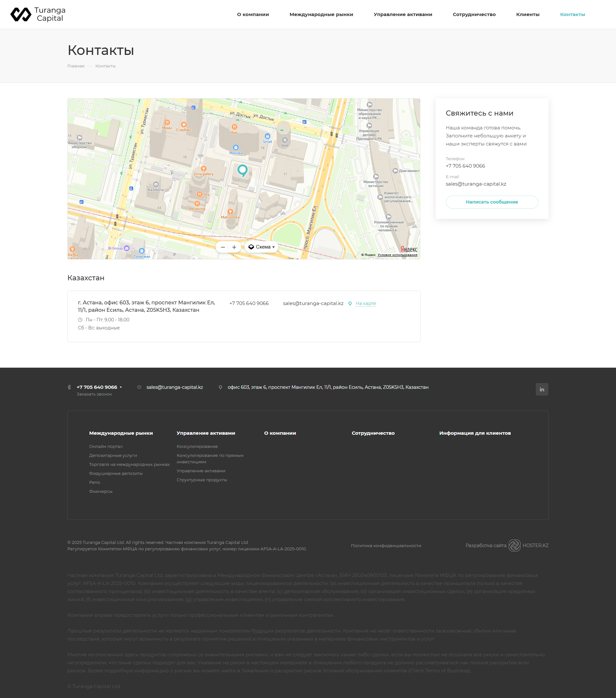Zoom in using the map plus control

(x=234, y=247)
